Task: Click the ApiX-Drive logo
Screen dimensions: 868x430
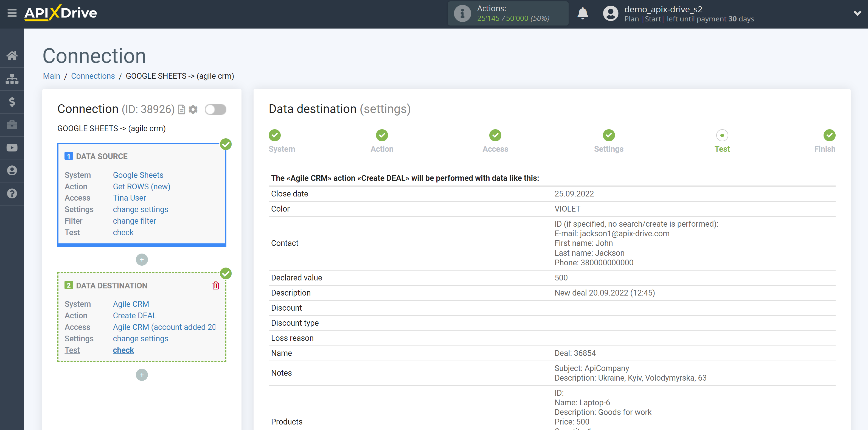Action: [x=61, y=13]
